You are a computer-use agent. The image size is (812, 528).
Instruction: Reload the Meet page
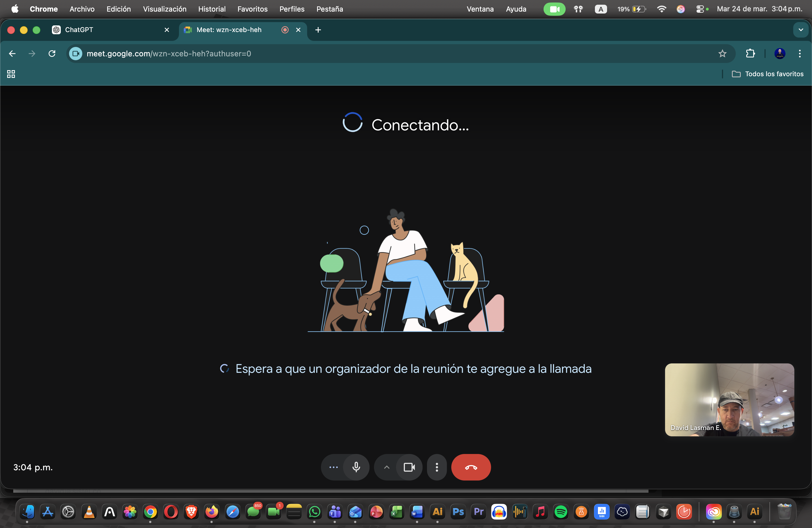pyautogui.click(x=52, y=54)
